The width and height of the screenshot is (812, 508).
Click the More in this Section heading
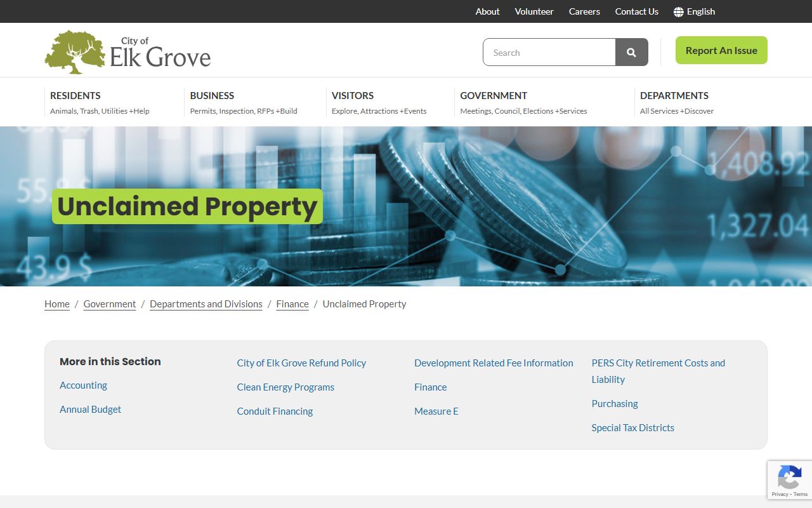[110, 361]
